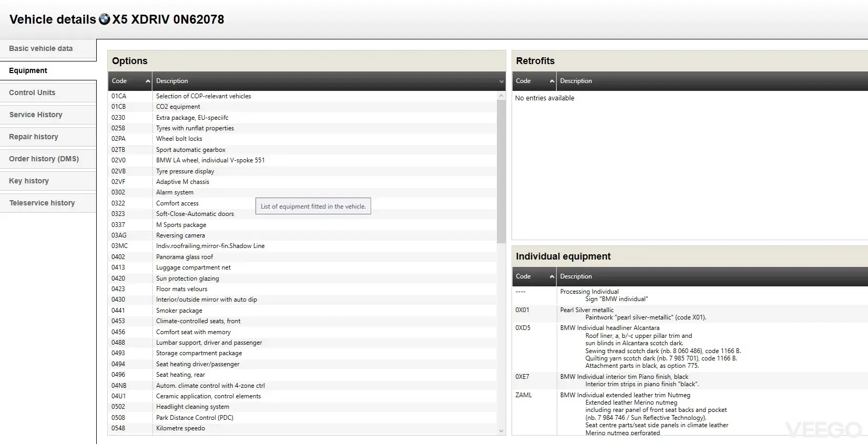The height and width of the screenshot is (444, 868).
Task: Go to Order history (DMS) tab
Action: 48,159
